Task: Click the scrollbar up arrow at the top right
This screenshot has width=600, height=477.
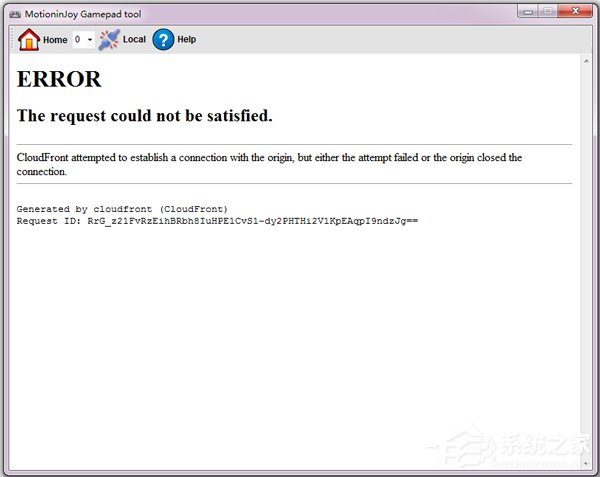Action: click(586, 61)
